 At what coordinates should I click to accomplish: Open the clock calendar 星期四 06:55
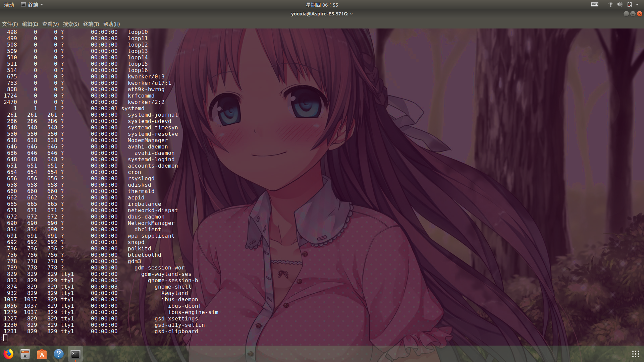point(322,5)
